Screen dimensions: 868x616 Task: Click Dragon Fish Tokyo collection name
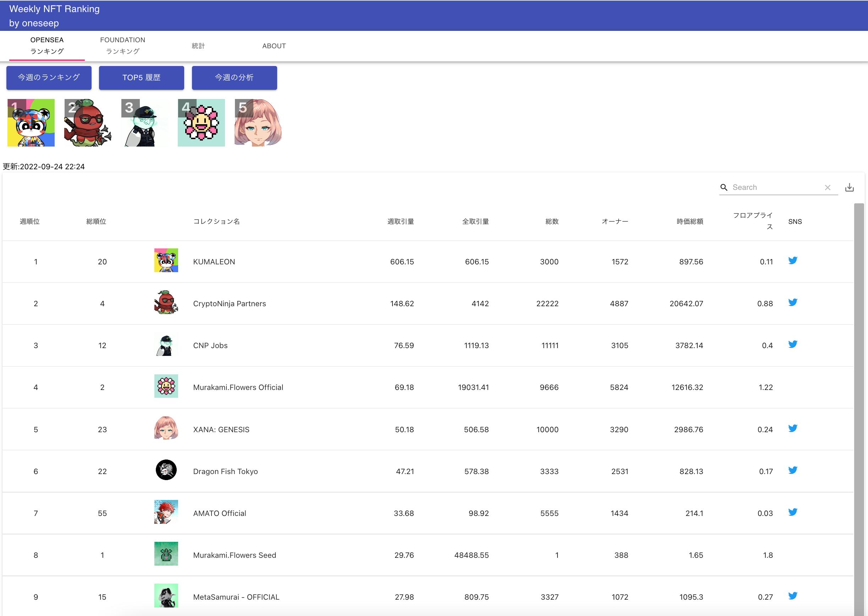225,472
